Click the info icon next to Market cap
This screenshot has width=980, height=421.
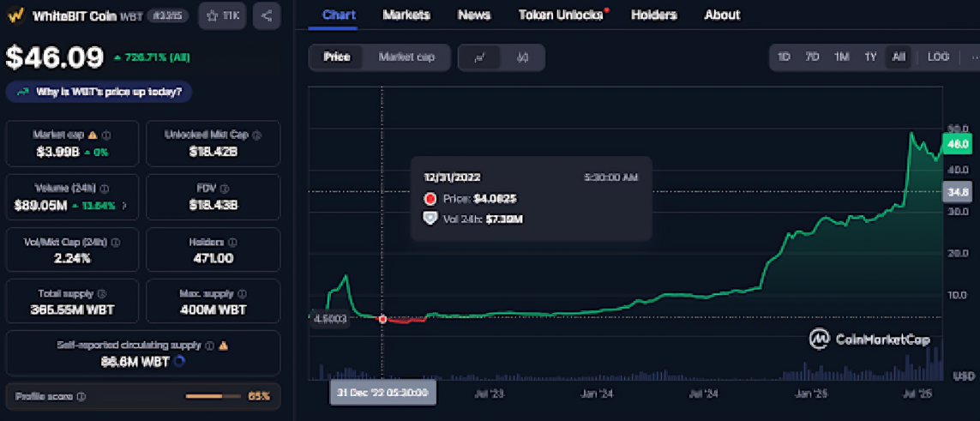click(x=106, y=135)
